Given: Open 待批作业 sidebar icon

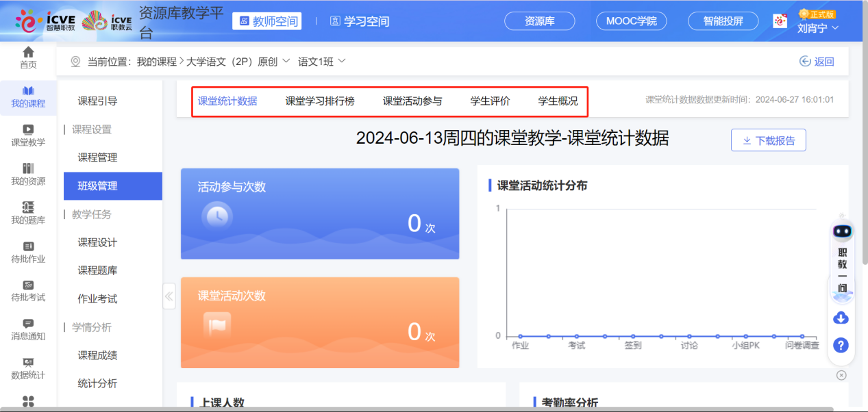Looking at the screenshot, I should pyautogui.click(x=28, y=246).
